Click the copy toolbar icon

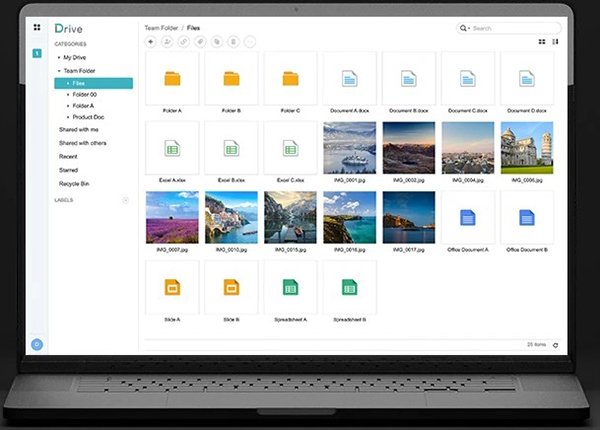click(x=217, y=42)
